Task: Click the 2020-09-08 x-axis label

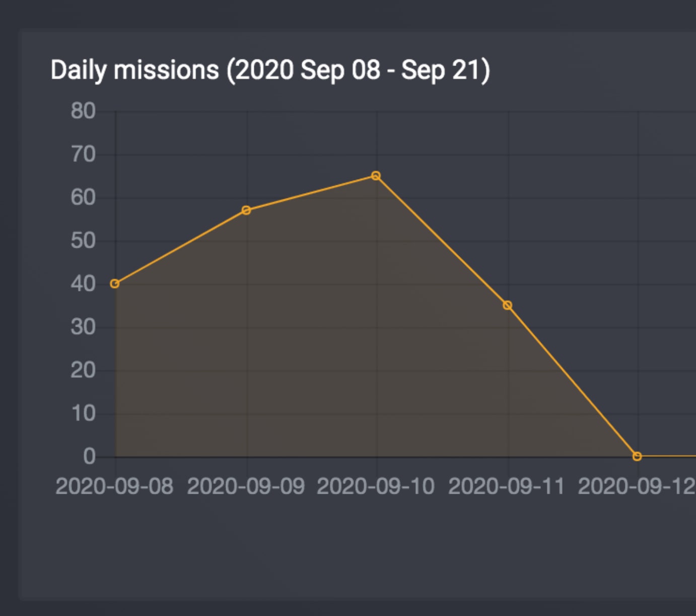Action: (114, 487)
